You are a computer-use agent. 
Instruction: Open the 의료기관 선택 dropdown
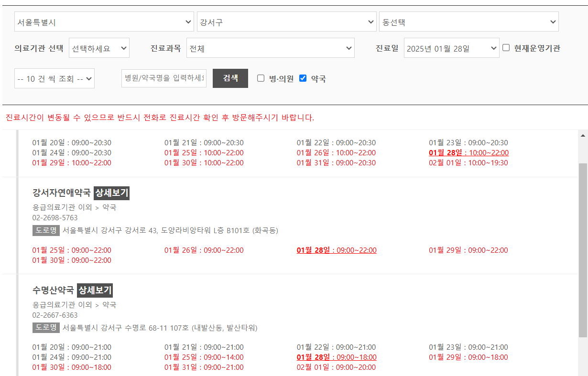tap(98, 48)
